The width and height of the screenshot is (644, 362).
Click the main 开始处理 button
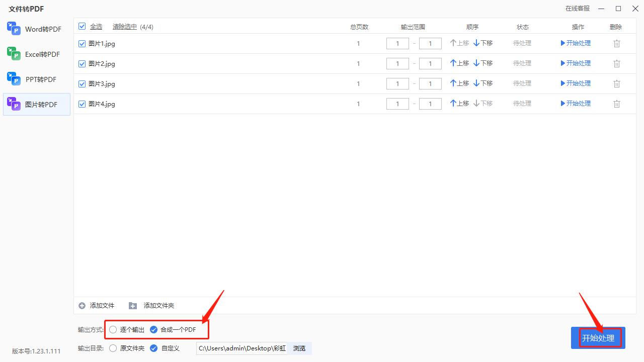(x=598, y=338)
